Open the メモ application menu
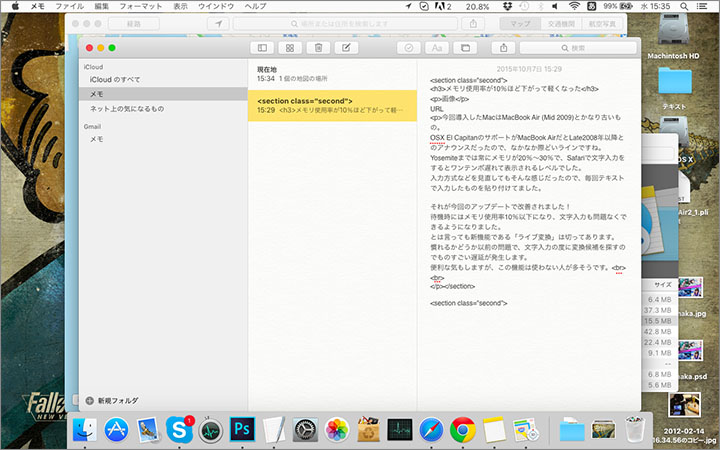 (38, 6)
